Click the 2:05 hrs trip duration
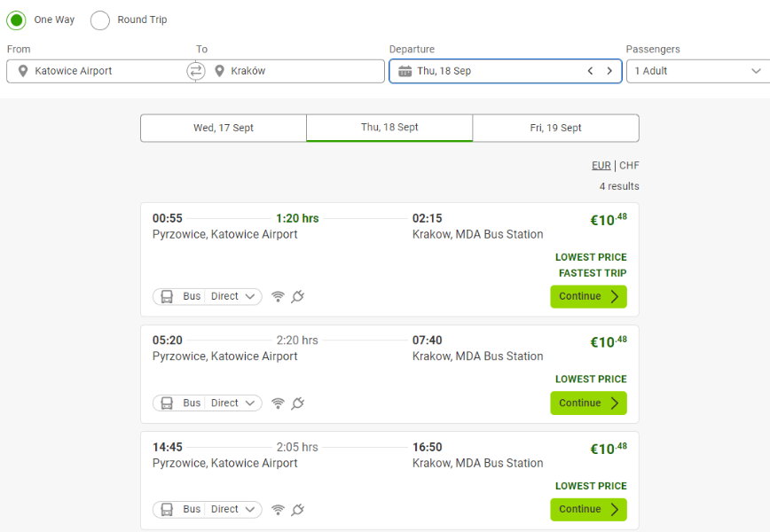770x532 pixels. [297, 448]
